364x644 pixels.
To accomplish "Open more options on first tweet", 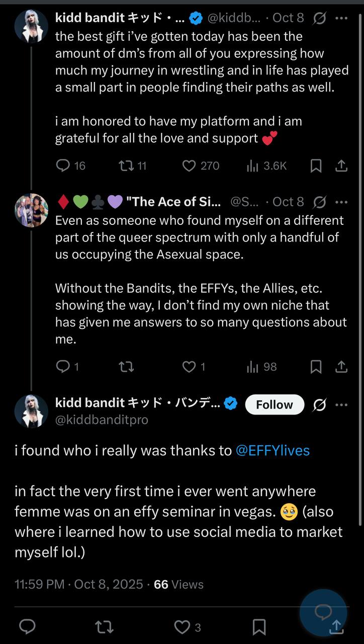I will 341,19.
